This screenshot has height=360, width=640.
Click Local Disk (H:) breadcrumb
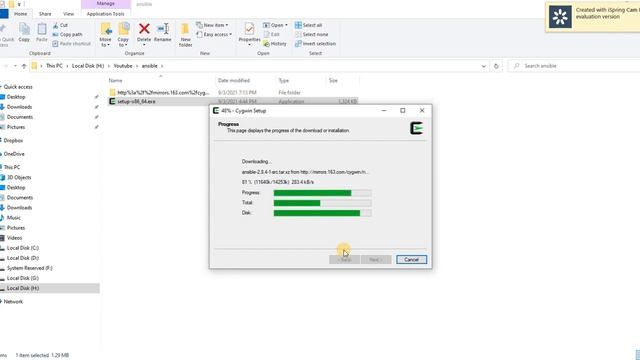click(88, 66)
